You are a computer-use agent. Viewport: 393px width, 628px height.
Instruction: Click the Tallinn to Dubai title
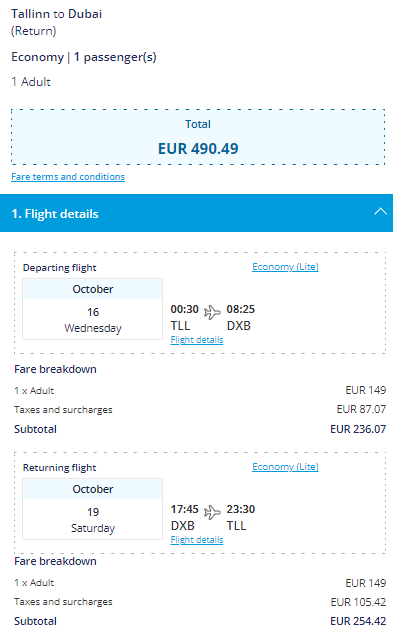point(56,14)
